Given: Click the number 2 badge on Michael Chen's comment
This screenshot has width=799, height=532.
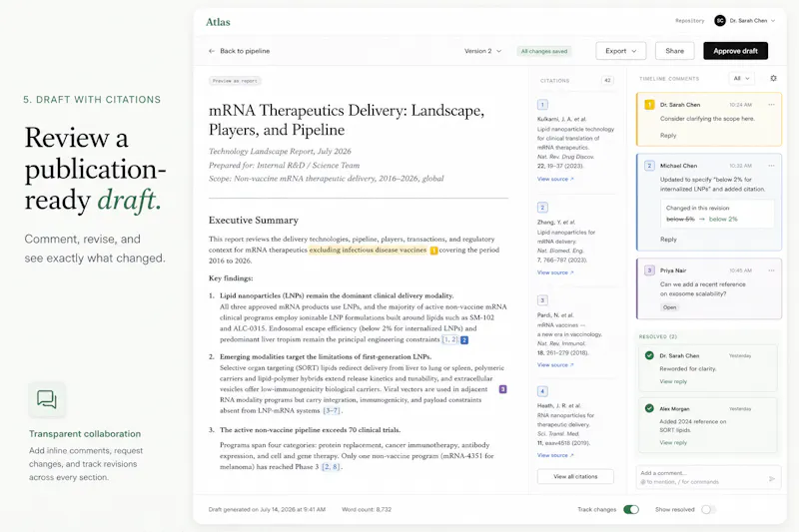Looking at the screenshot, I should coord(649,166).
